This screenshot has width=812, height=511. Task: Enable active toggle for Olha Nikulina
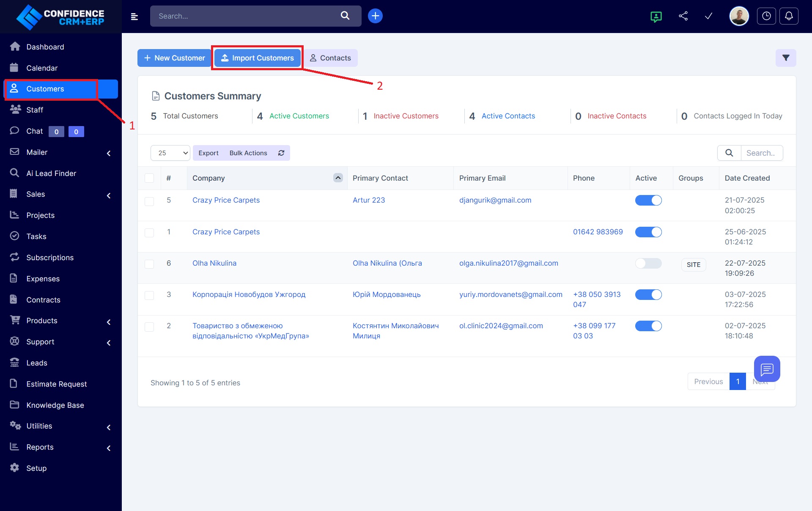[x=648, y=263]
